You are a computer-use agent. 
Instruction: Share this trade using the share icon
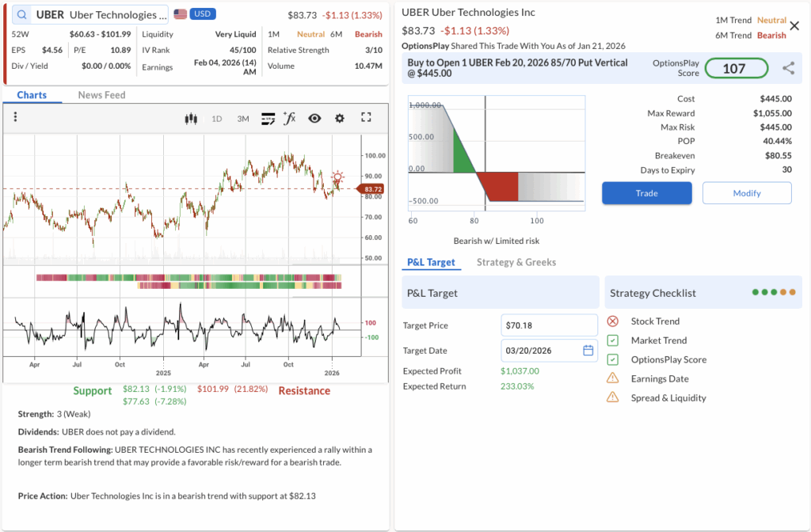pos(788,69)
